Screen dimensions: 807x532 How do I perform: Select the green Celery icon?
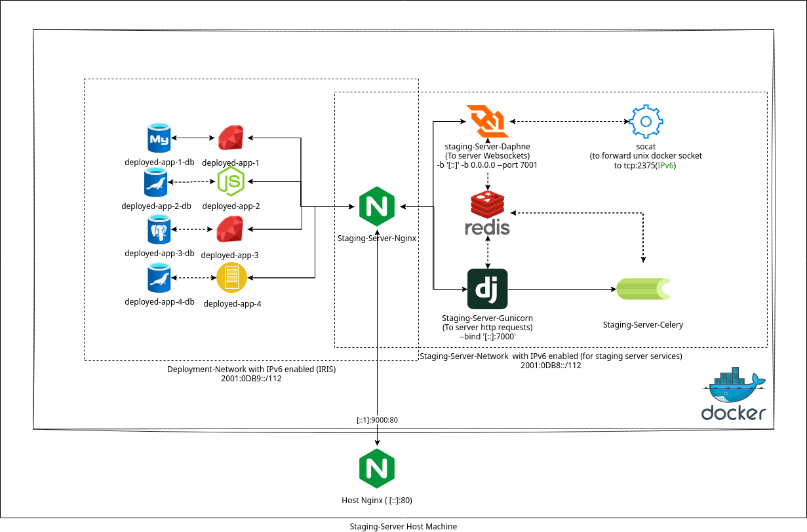click(x=643, y=289)
